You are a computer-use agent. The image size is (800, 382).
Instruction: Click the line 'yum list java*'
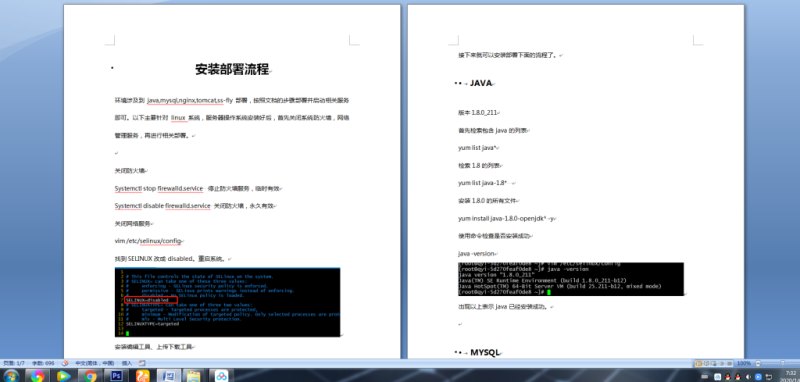pos(477,148)
